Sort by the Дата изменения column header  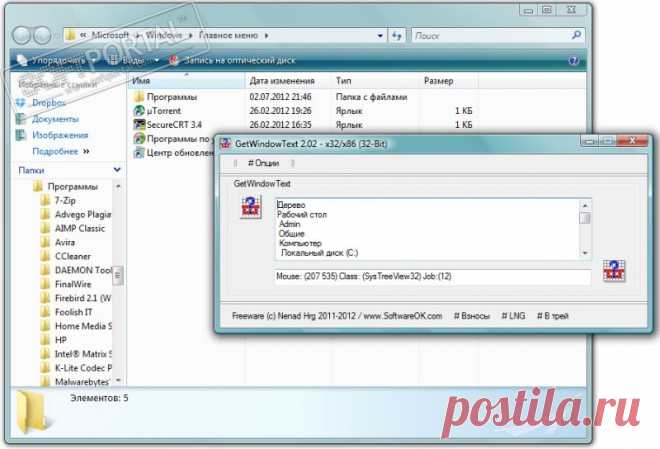[288, 81]
